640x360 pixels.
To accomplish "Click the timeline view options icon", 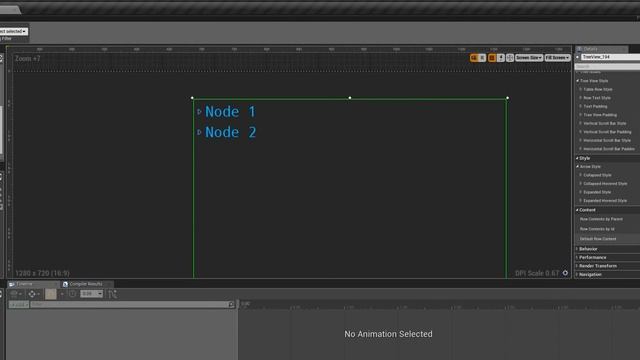I will pos(16,294).
